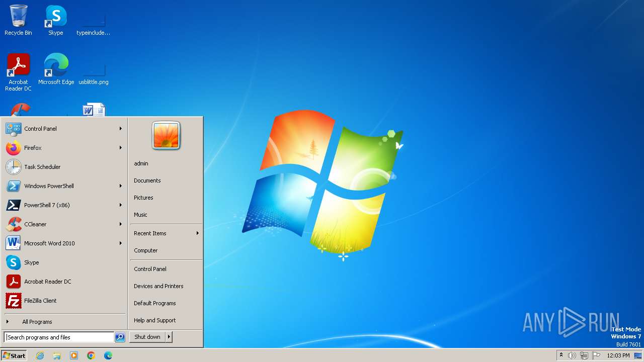
Task: Open Windows Media Player from the taskbar
Action: coord(74,355)
